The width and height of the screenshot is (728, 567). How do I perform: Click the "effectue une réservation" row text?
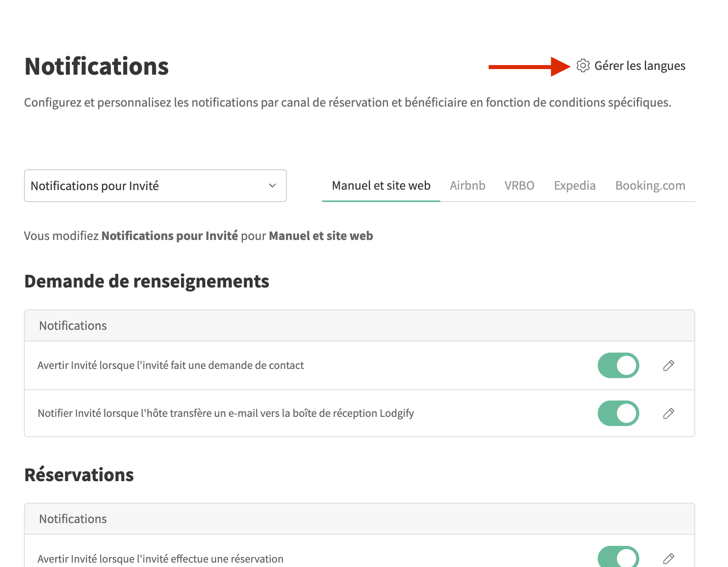point(160,559)
